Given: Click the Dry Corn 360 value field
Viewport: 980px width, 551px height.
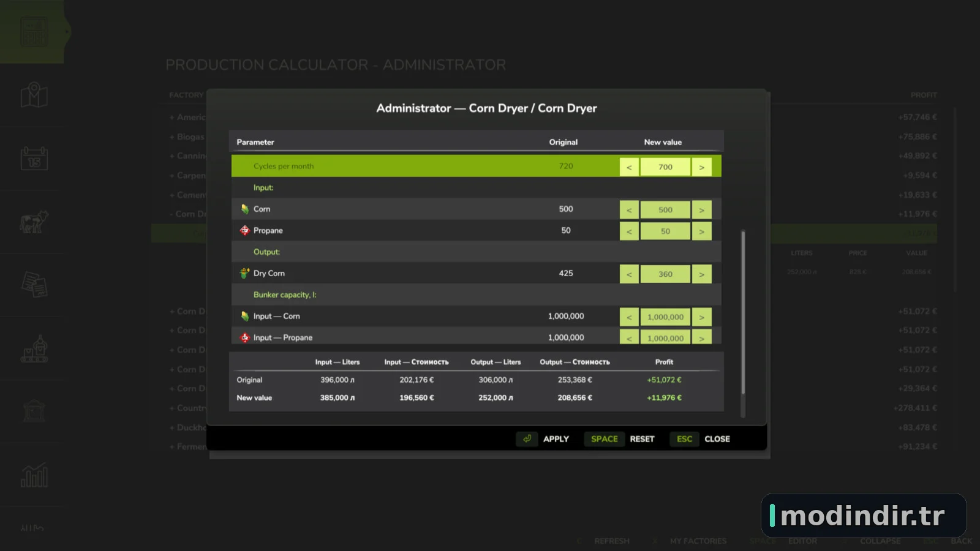Looking at the screenshot, I should 665,274.
